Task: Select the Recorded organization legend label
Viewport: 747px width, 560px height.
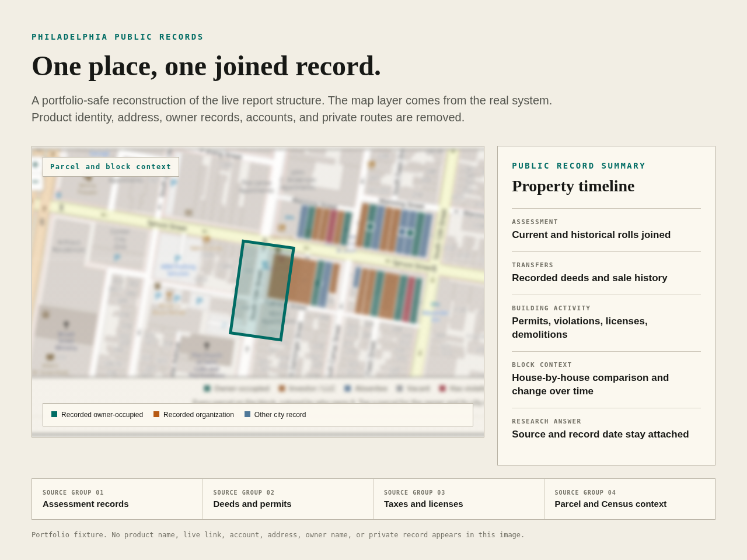Action: pos(198,415)
